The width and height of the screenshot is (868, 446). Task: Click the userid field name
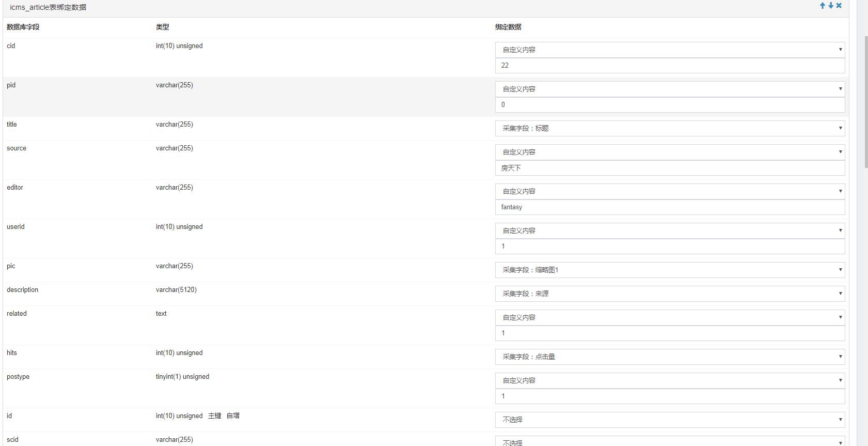(15, 227)
